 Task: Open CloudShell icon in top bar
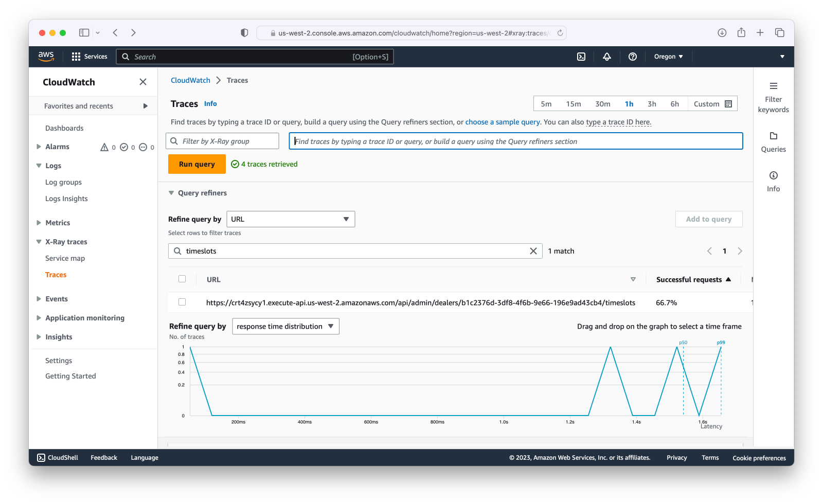581,57
